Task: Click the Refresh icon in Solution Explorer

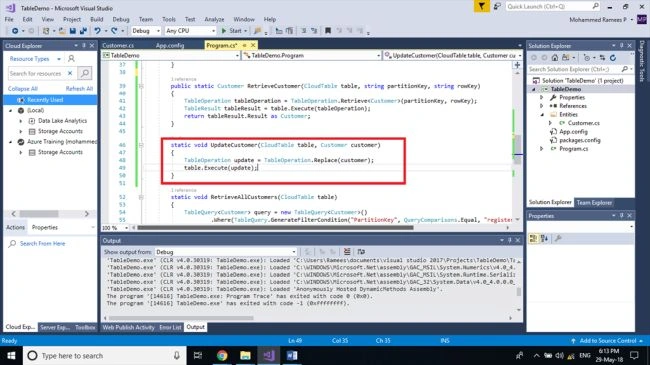Action: [x=613, y=58]
